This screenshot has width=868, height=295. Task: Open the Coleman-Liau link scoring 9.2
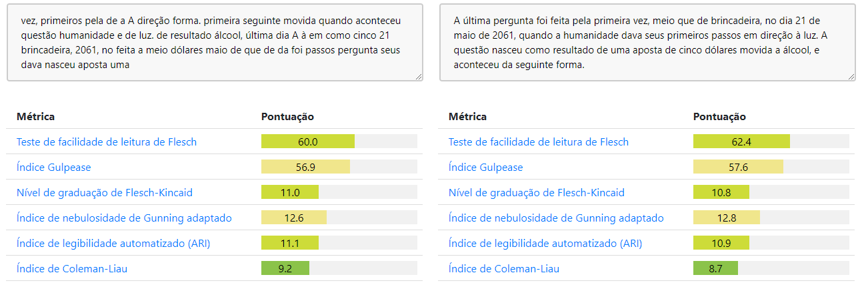pos(72,269)
